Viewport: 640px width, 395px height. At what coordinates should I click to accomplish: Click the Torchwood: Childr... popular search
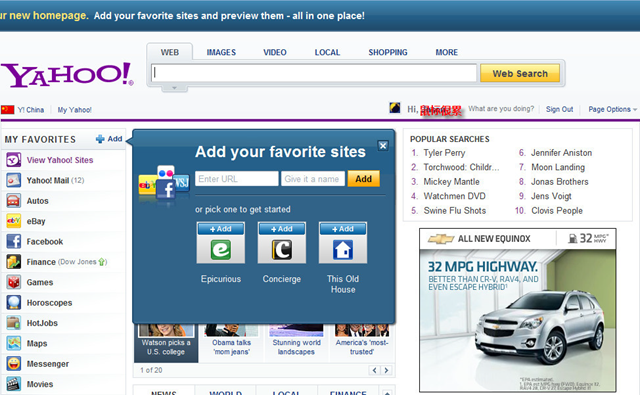click(x=461, y=167)
